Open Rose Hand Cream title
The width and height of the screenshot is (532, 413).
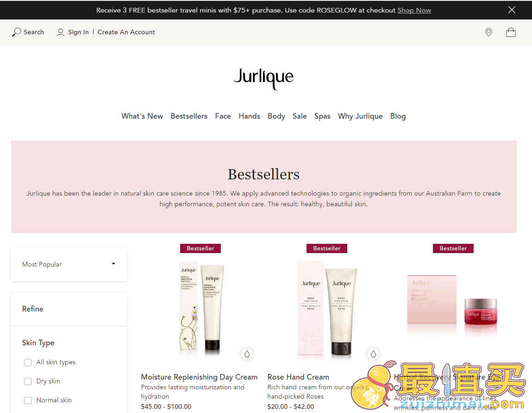[x=298, y=377]
